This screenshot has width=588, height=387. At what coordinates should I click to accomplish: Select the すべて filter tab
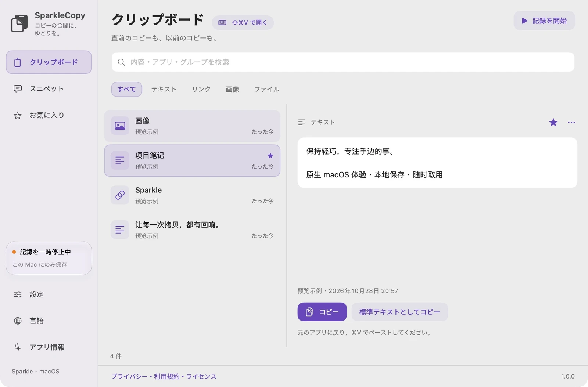(x=126, y=89)
